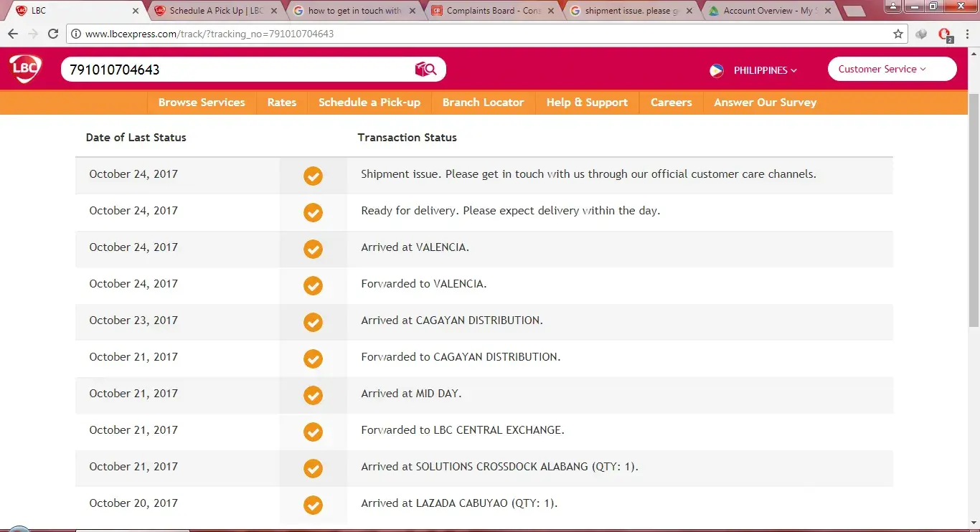Click checkmark icon beside Arrived at LAZADA CABUYAO
This screenshot has height=532, width=980.
click(313, 505)
